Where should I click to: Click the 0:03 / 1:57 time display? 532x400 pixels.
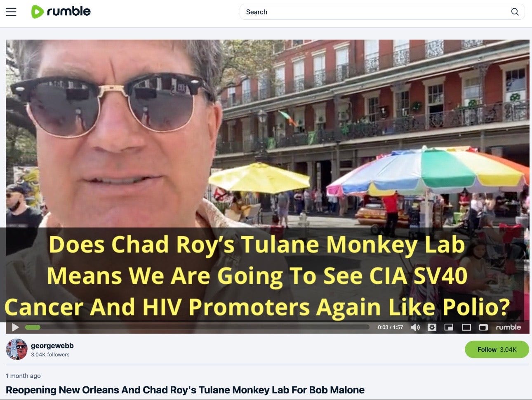click(391, 327)
